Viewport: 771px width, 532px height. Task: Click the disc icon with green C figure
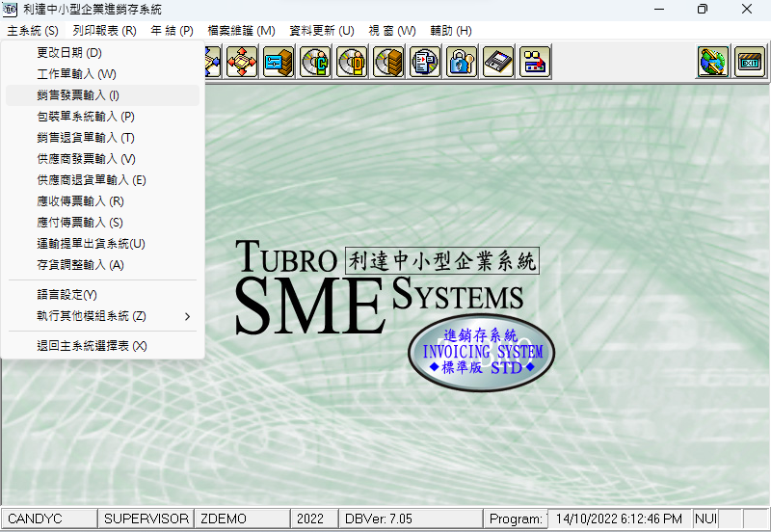(x=315, y=62)
